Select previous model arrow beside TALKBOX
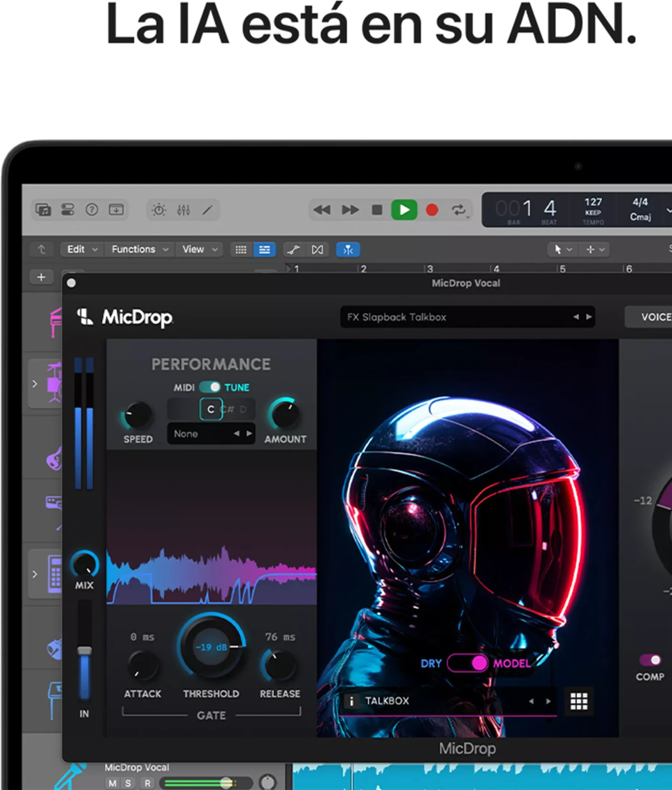672x790 pixels. 531,701
